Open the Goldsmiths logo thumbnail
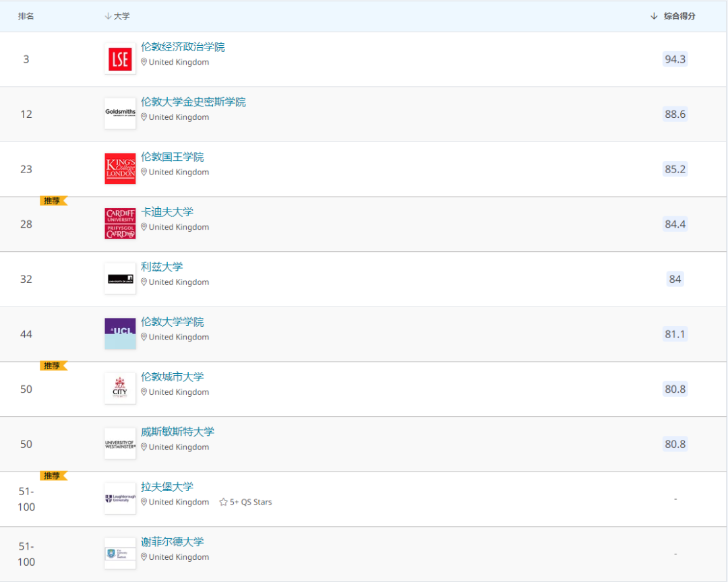The width and height of the screenshot is (728, 582). point(120,114)
